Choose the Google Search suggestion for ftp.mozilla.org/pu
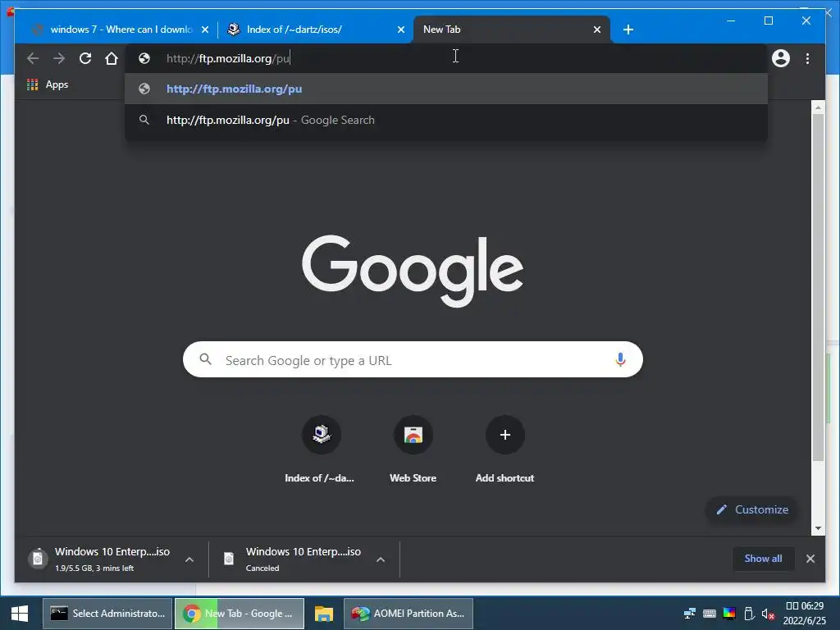Image resolution: width=840 pixels, height=630 pixels. coord(445,120)
